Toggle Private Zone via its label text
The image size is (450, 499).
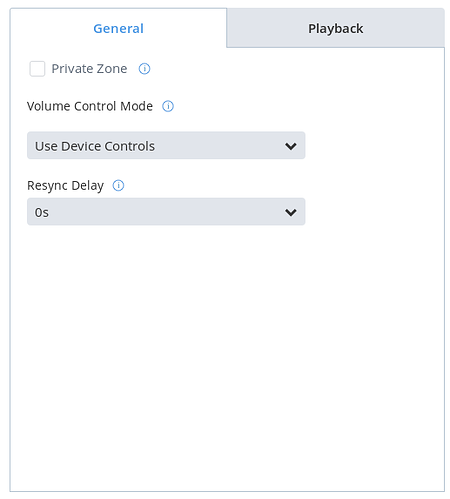click(89, 69)
